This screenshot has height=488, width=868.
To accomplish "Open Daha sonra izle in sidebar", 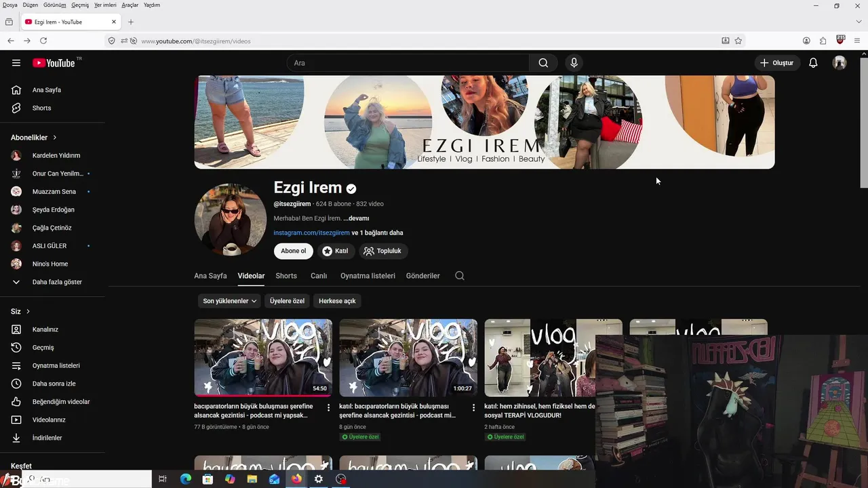I will 52,384.
